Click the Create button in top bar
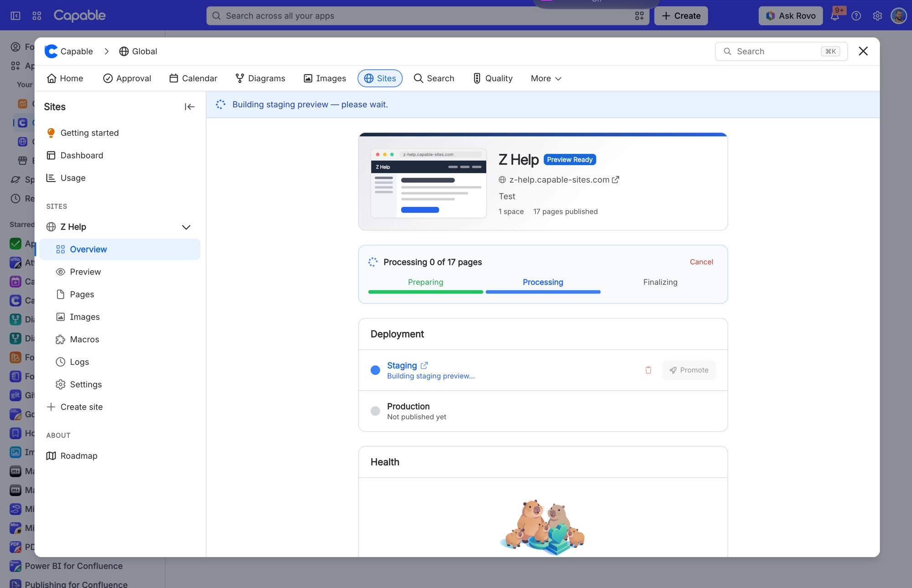The image size is (912, 588). pyautogui.click(x=681, y=15)
